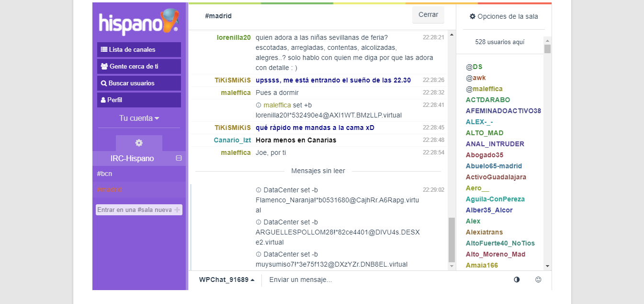Click the user list scrollbar thumb

547,49
